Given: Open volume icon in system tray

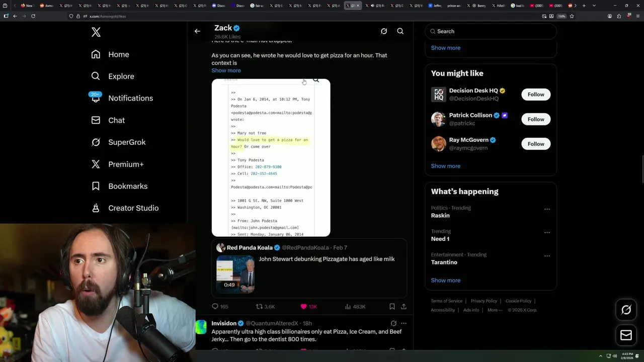Looking at the screenshot, I should tap(615, 356).
